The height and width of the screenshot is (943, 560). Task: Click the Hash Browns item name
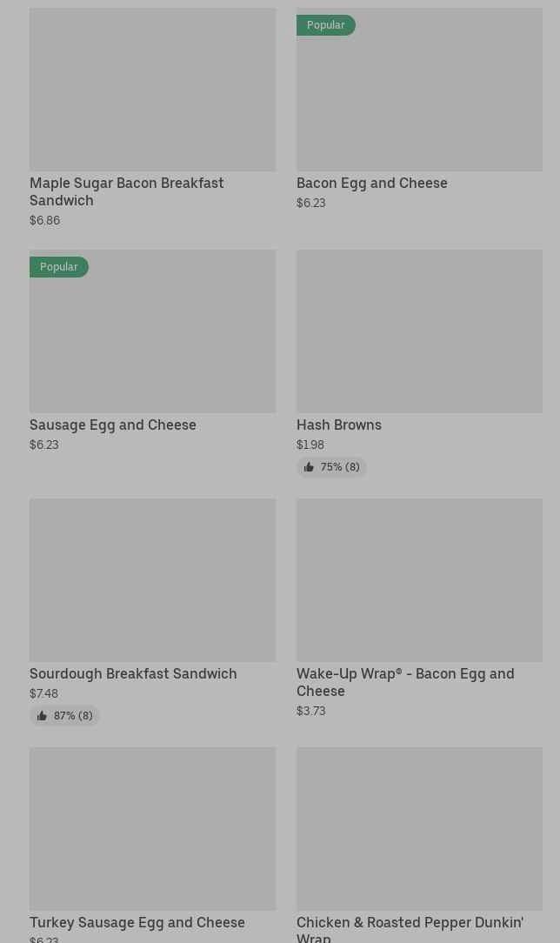(338, 425)
